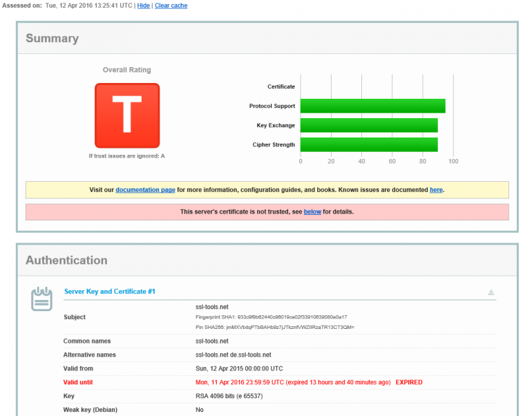
Task: Open the documentation page link
Action: (145, 189)
